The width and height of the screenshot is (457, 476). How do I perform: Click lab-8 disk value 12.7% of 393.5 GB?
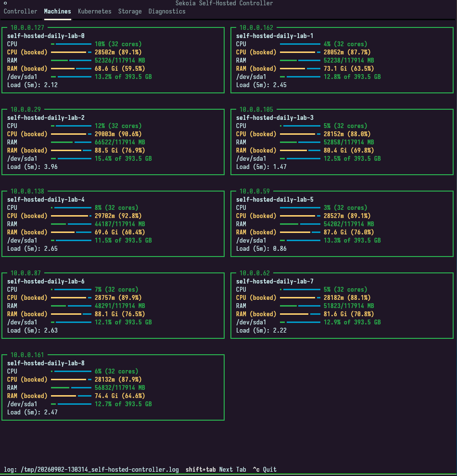click(x=123, y=404)
